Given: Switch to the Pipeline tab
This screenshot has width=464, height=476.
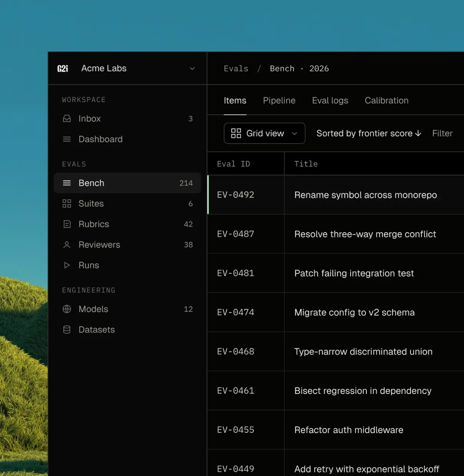Looking at the screenshot, I should [x=279, y=101].
